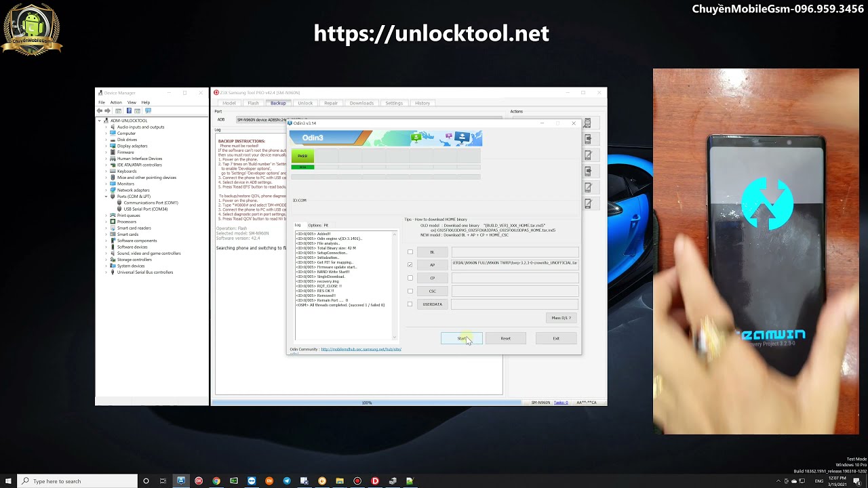
Task: Open the Unlock tab in Z3X Samsung Tool
Action: pos(305,103)
